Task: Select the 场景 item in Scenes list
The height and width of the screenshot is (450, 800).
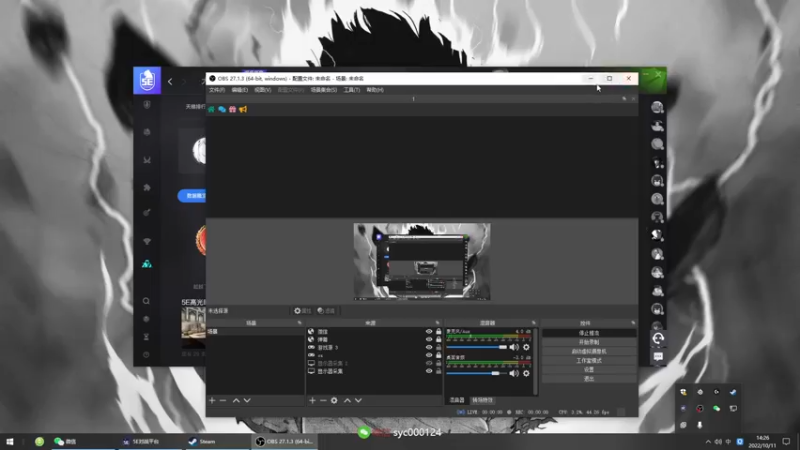Action: [255, 332]
